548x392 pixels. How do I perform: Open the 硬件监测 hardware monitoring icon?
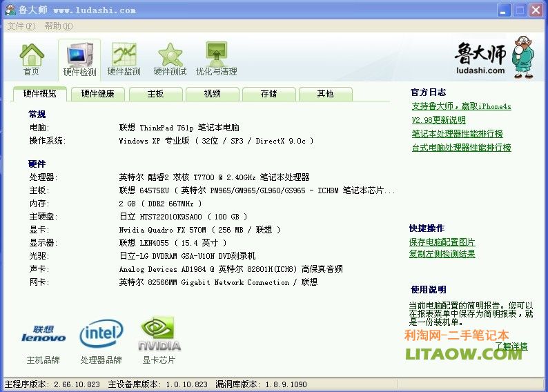124,58
